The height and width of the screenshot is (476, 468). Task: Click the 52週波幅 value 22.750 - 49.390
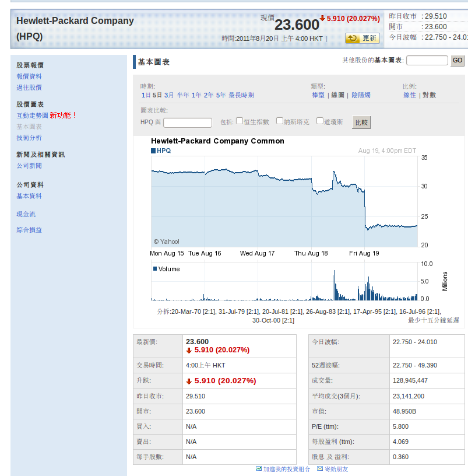click(x=415, y=366)
